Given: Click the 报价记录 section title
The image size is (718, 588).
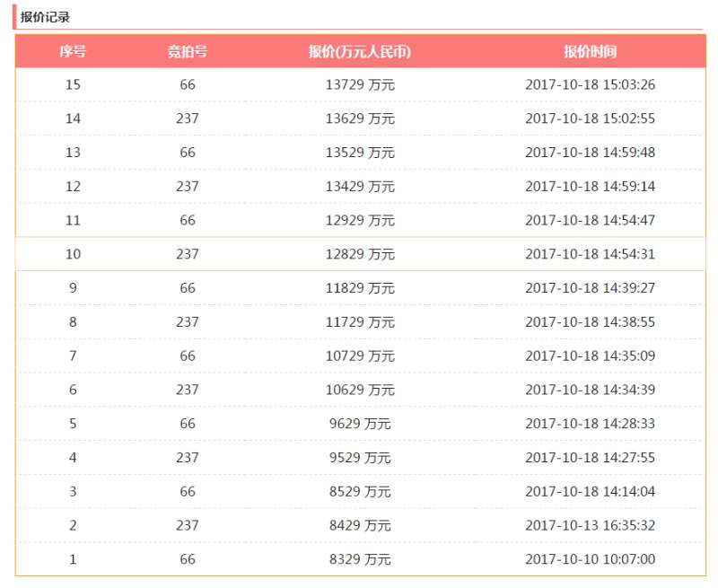Looking at the screenshot, I should click(46, 17).
